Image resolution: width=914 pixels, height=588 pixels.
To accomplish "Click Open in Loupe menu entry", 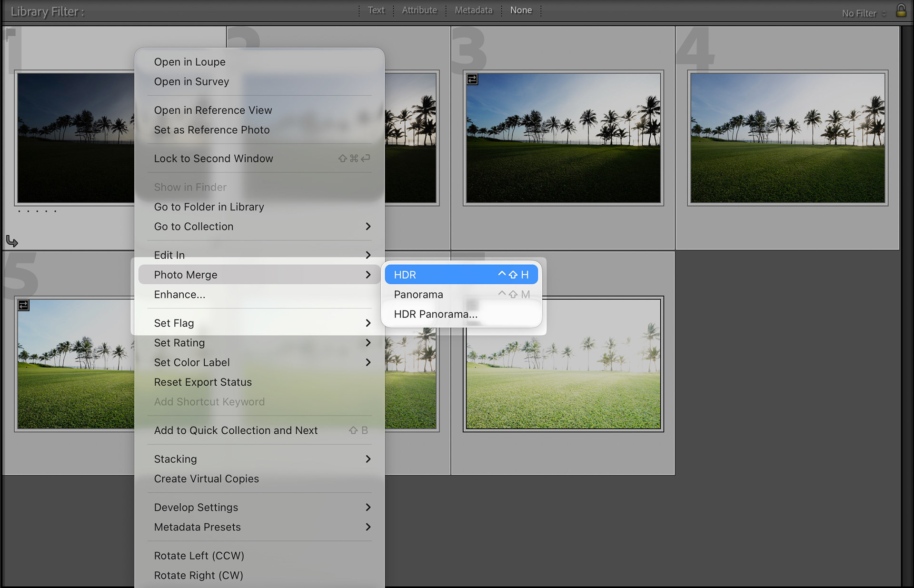I will coord(189,62).
